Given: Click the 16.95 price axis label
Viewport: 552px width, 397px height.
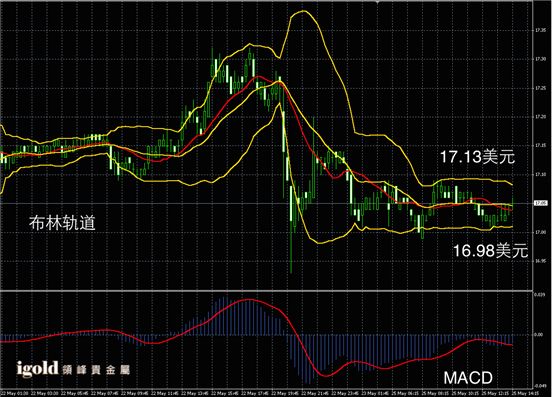Looking at the screenshot, I should tap(540, 261).
